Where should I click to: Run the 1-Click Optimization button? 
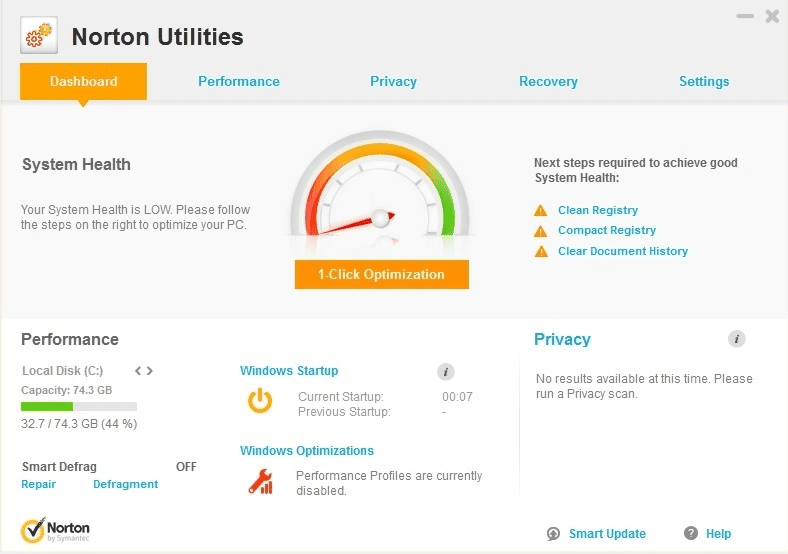(381, 274)
